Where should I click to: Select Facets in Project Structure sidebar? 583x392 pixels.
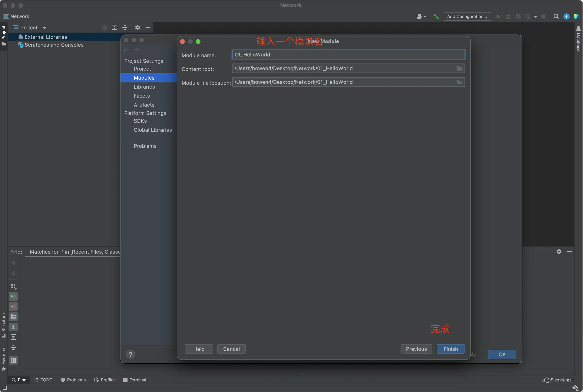click(x=142, y=96)
